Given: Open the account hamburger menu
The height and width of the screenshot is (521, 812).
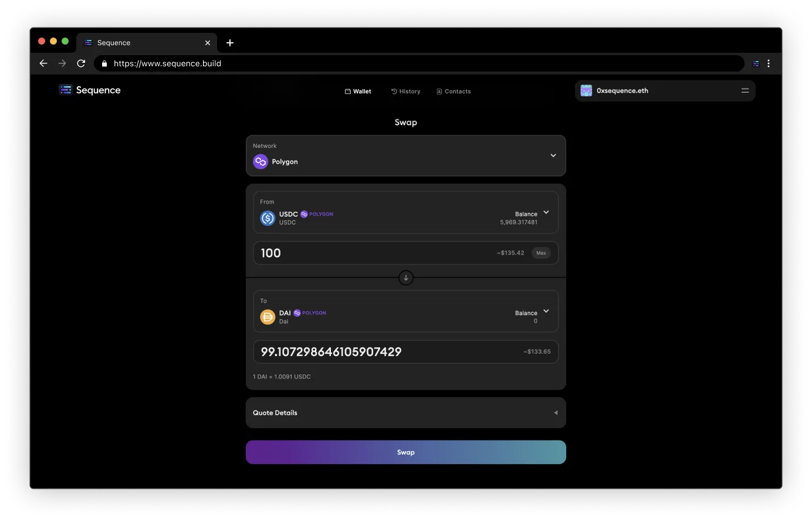Looking at the screenshot, I should (745, 91).
